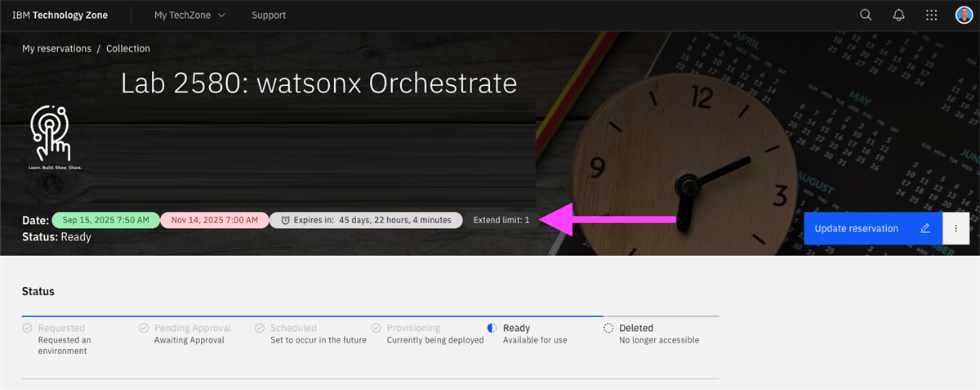Viewport: 980px width, 390px height.
Task: Click the dashed circle Deleted status icon
Action: 608,328
